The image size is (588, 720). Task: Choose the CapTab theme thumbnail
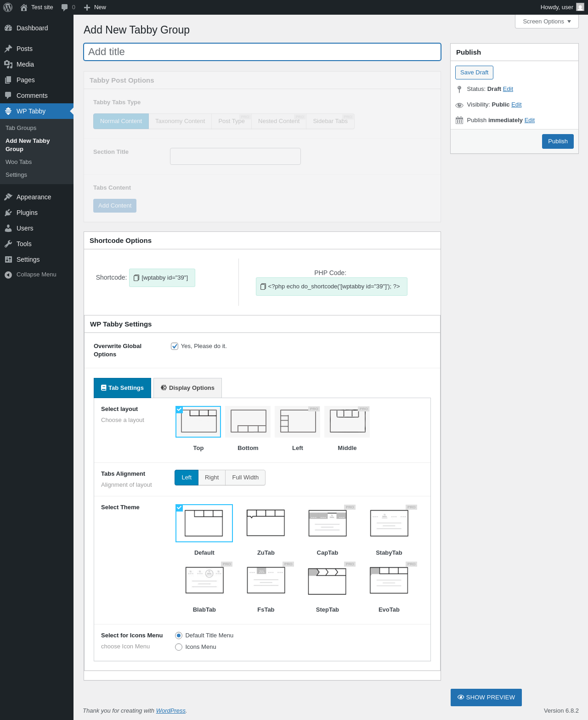click(x=328, y=523)
